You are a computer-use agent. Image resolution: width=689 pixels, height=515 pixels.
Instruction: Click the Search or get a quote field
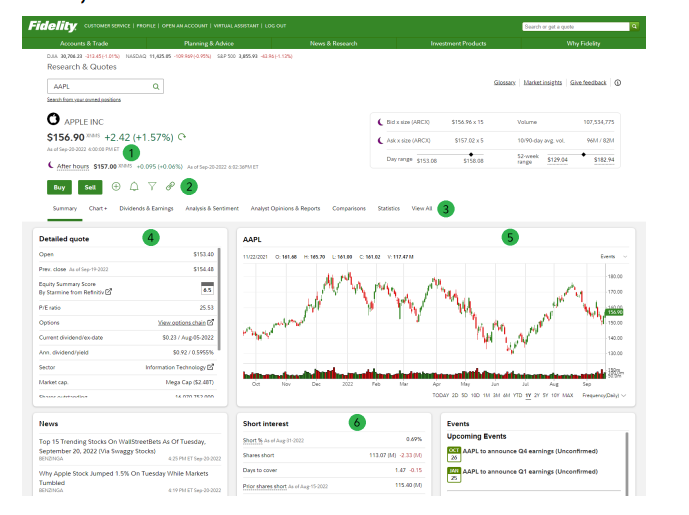(x=576, y=27)
